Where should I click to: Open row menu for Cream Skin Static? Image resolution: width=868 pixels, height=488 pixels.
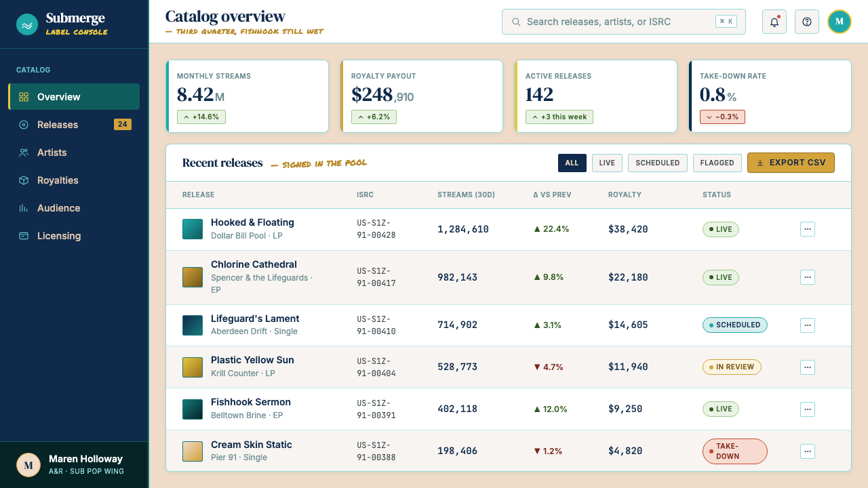click(x=808, y=451)
